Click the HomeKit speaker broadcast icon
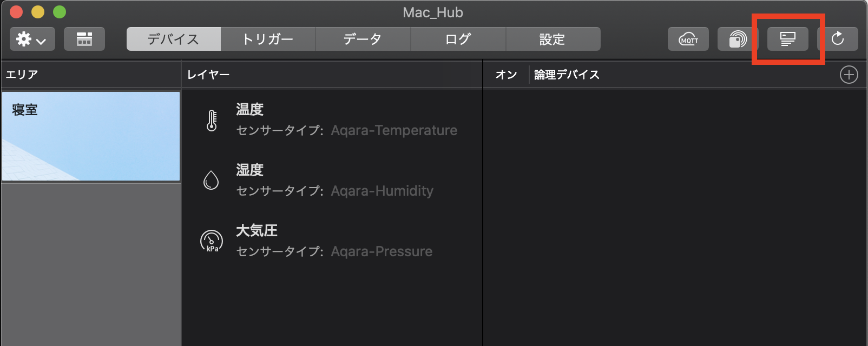 [x=738, y=39]
